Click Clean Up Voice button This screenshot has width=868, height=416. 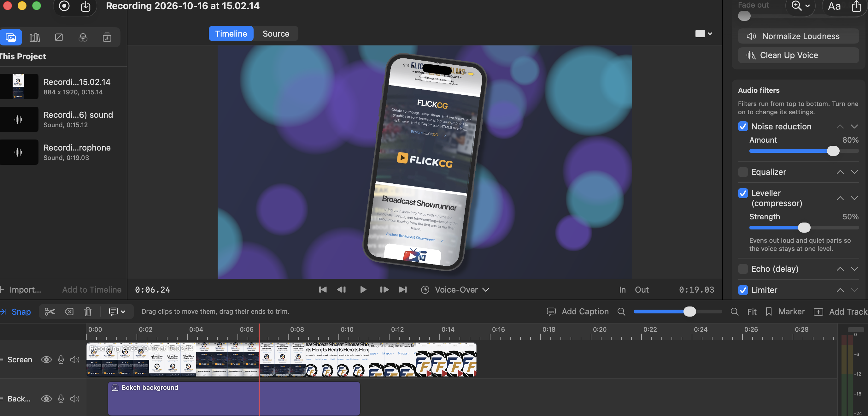pyautogui.click(x=798, y=55)
